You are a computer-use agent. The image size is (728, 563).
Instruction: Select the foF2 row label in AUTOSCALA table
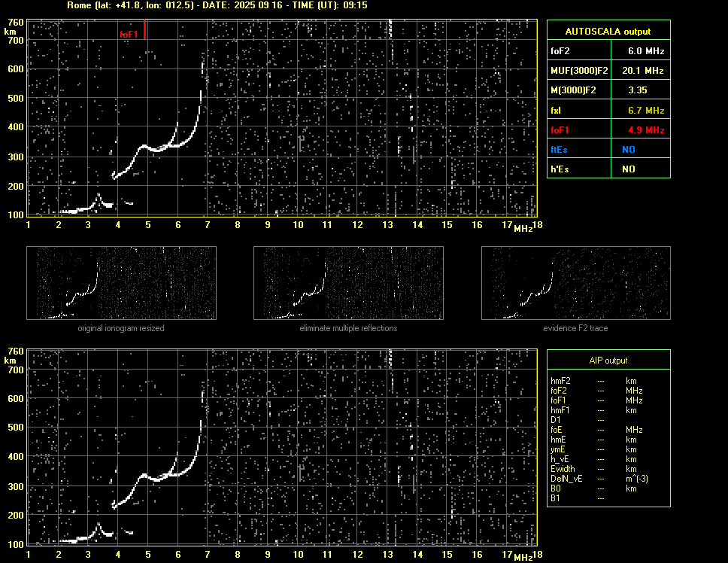pyautogui.click(x=560, y=51)
